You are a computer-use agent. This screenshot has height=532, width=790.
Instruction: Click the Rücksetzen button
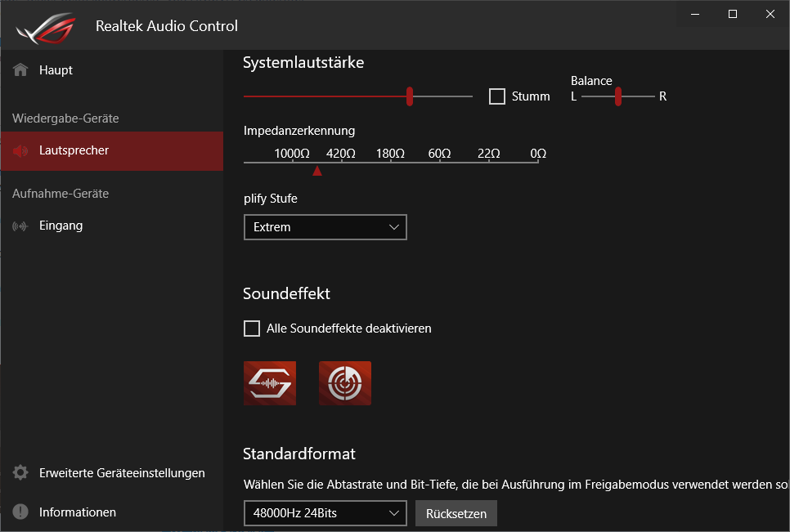[456, 513]
